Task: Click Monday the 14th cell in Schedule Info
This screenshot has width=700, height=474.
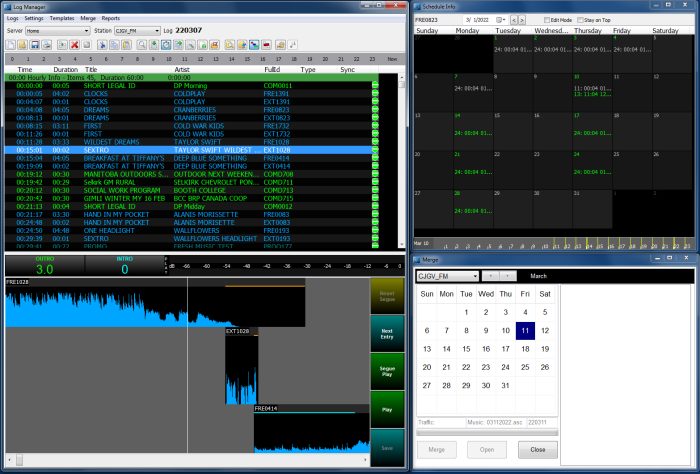Action: [x=473, y=131]
